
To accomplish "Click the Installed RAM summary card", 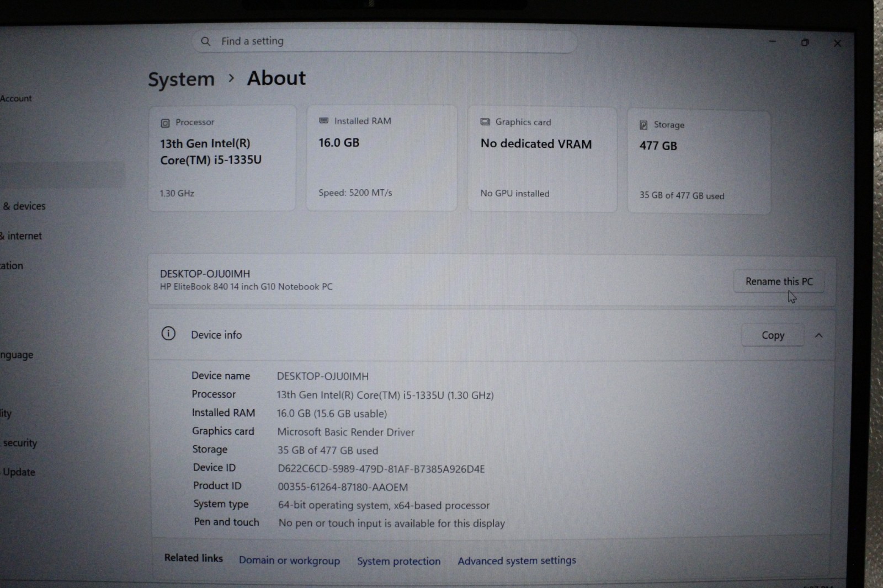I will tap(381, 158).
